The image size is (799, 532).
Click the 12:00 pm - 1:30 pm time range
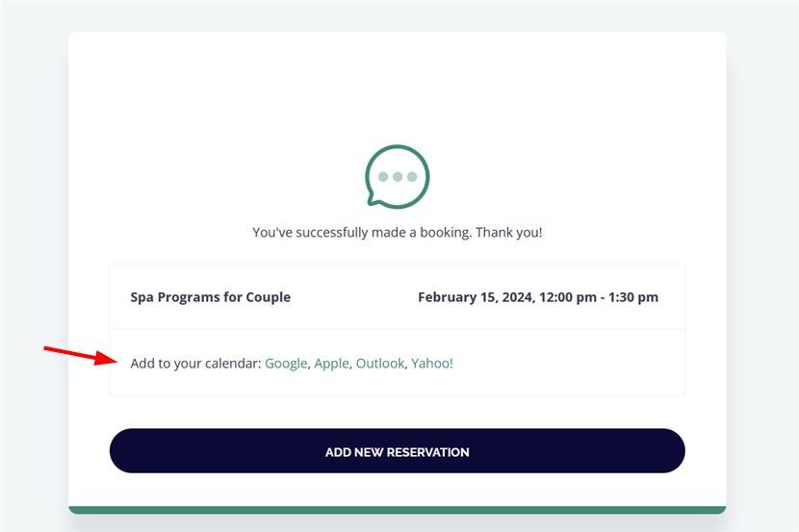599,297
